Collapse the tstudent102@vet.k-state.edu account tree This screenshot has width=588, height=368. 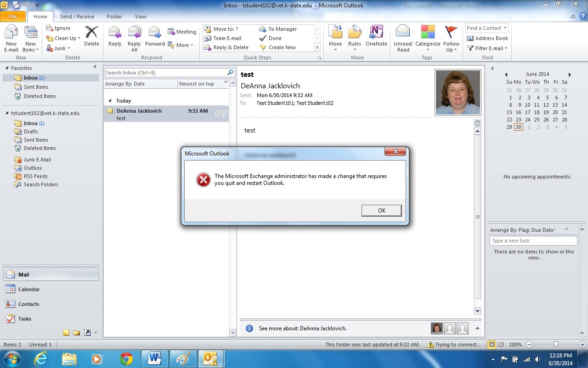point(7,113)
